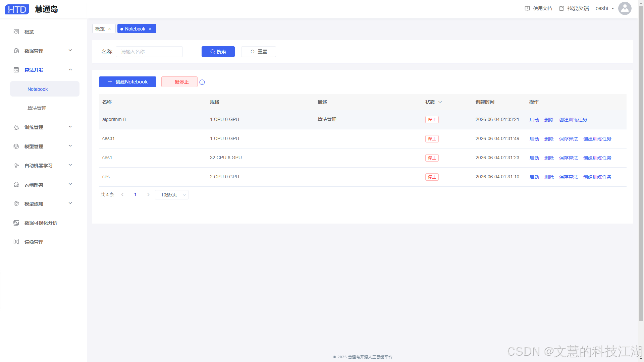Click the 数据可视化分析 sidebar icon
The image size is (644, 362).
(x=16, y=223)
